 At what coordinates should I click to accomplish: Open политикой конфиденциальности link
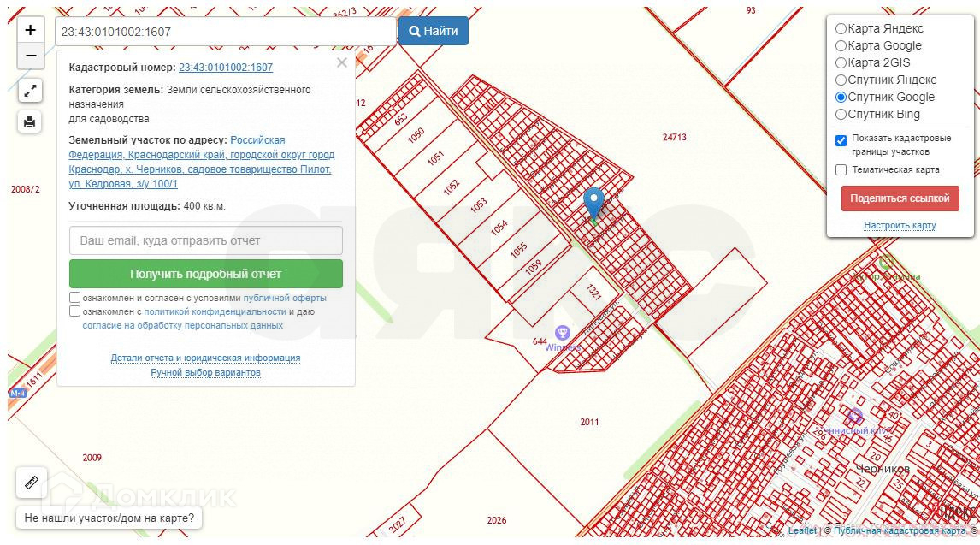click(215, 311)
